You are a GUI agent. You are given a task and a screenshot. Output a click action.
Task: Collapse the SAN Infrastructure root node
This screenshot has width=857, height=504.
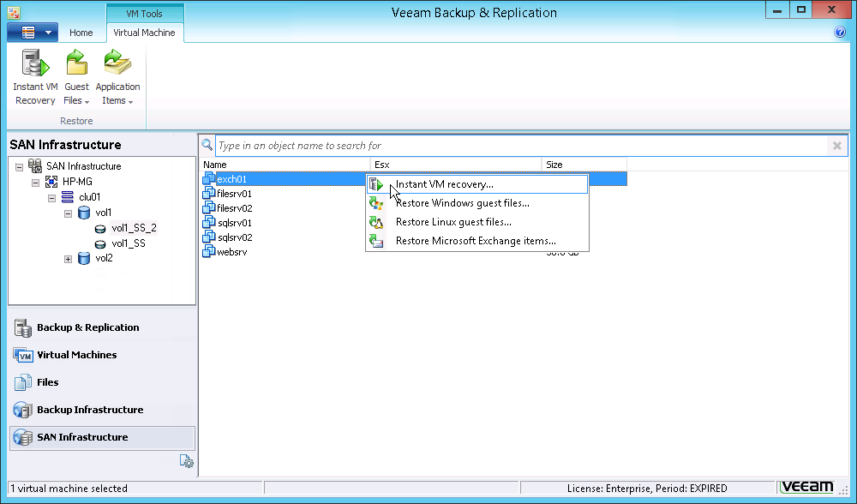[19, 167]
